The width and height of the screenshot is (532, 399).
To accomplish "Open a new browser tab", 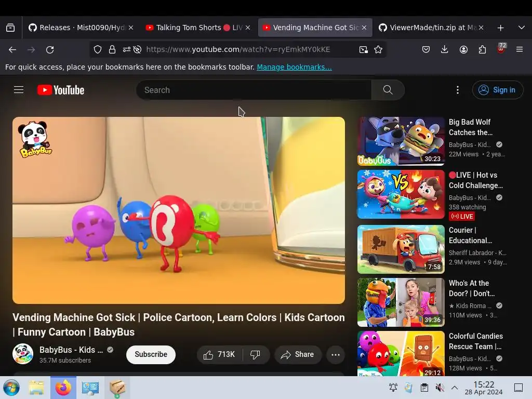I will (500, 28).
